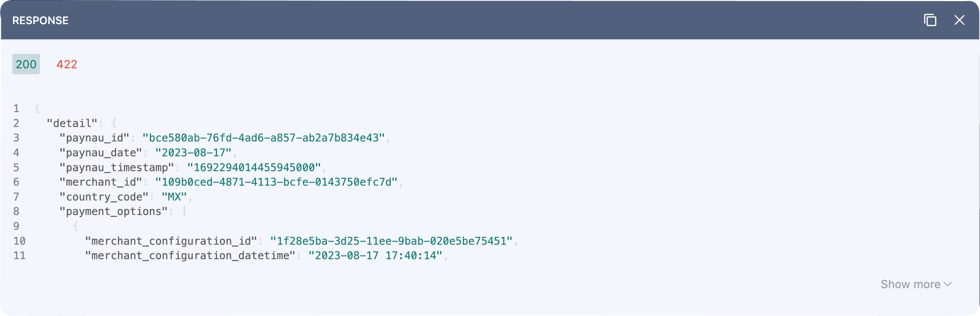The width and height of the screenshot is (980, 316).
Task: Click the paynau_id value string
Action: coord(264,138)
